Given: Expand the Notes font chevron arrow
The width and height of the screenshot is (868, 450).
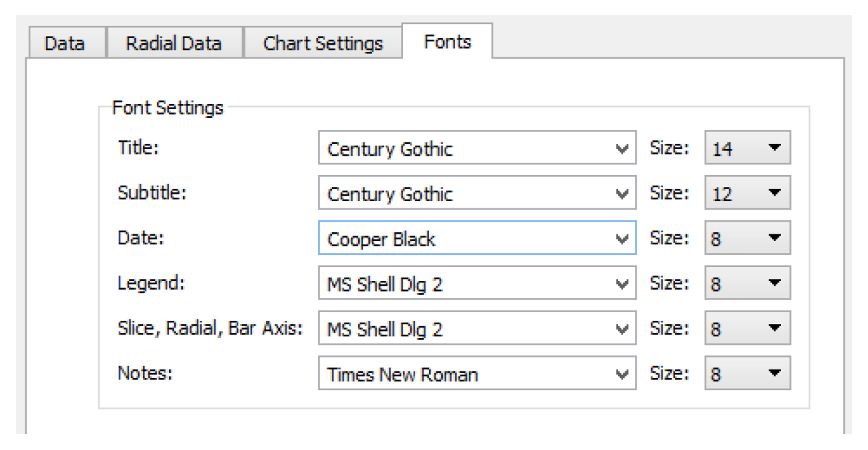Looking at the screenshot, I should pos(623,375).
